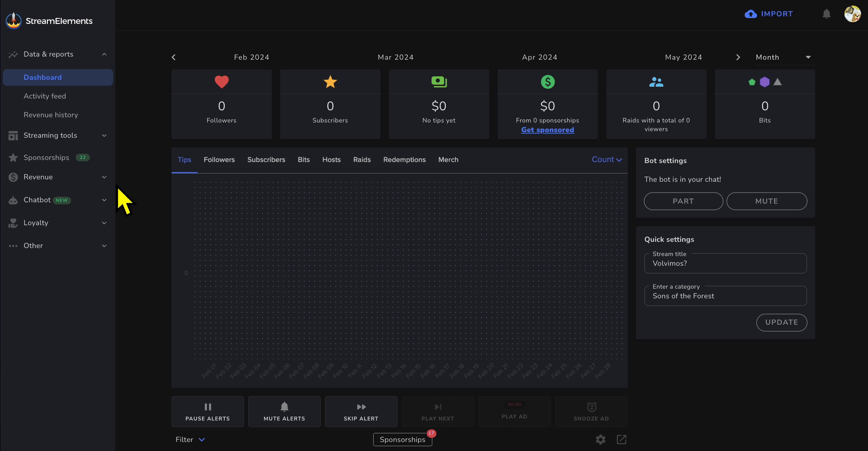Select Mar 2024 in the month bar
The height and width of the screenshot is (451, 868).
[x=395, y=57]
